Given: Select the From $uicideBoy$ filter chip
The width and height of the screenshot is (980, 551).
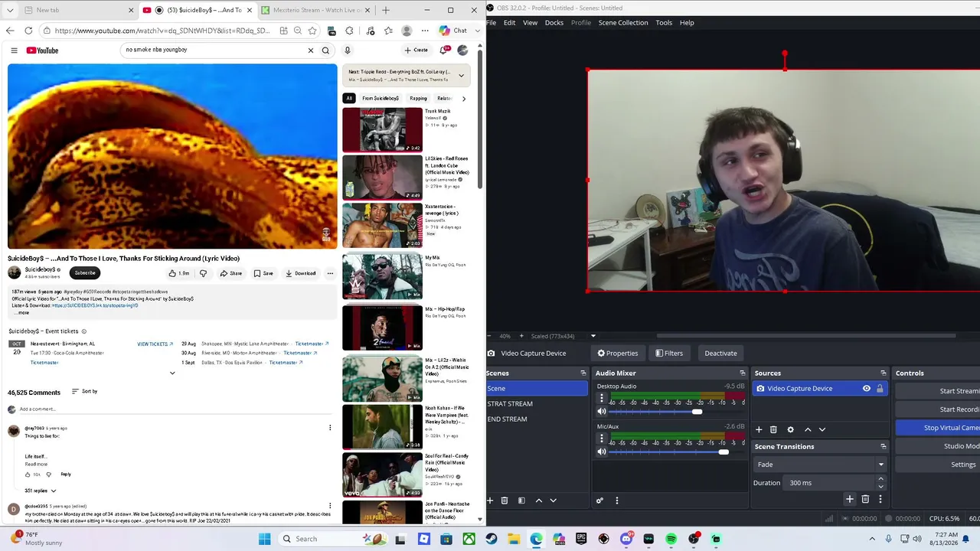Looking at the screenshot, I should coord(381,98).
